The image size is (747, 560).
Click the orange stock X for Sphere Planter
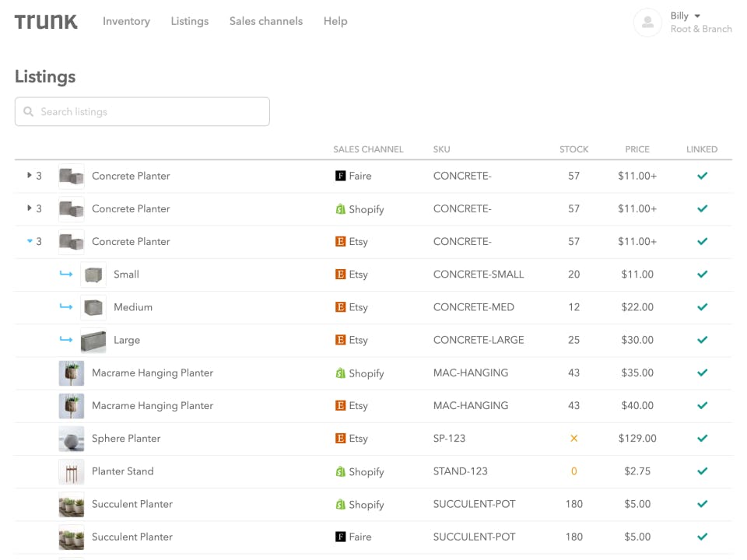click(x=573, y=438)
